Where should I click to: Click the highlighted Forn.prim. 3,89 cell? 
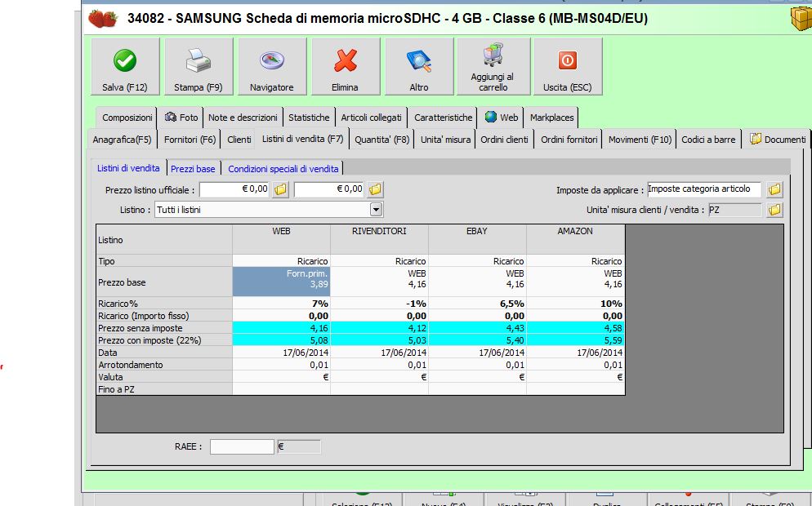[281, 282]
